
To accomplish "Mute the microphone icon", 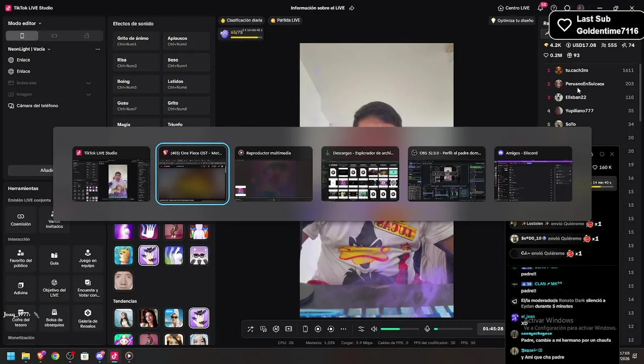I will coord(427,329).
